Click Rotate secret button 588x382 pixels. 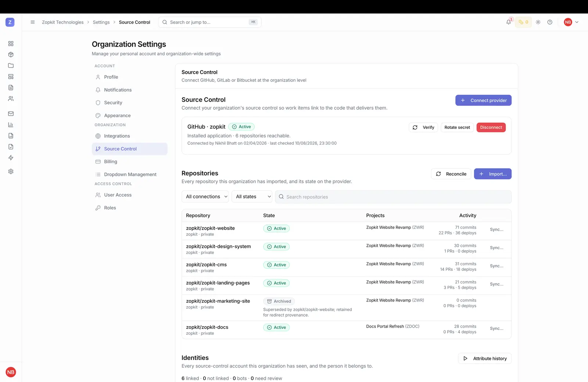pyautogui.click(x=457, y=127)
